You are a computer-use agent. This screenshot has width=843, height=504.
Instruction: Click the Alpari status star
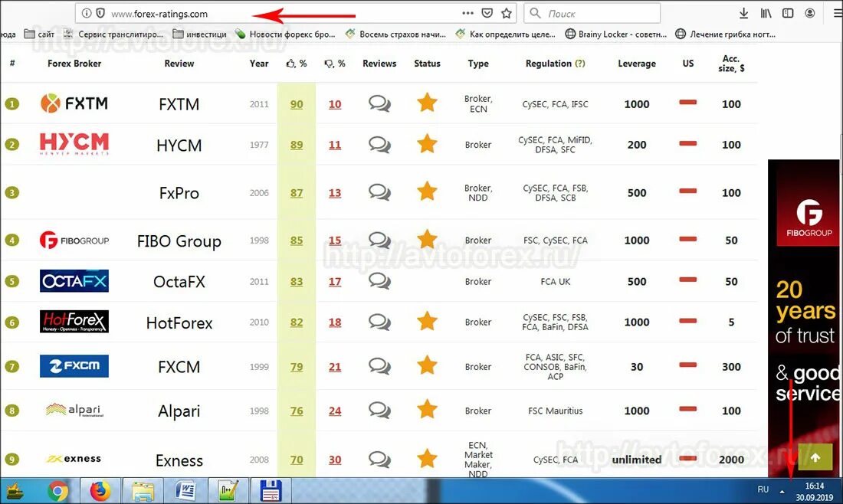tap(427, 409)
